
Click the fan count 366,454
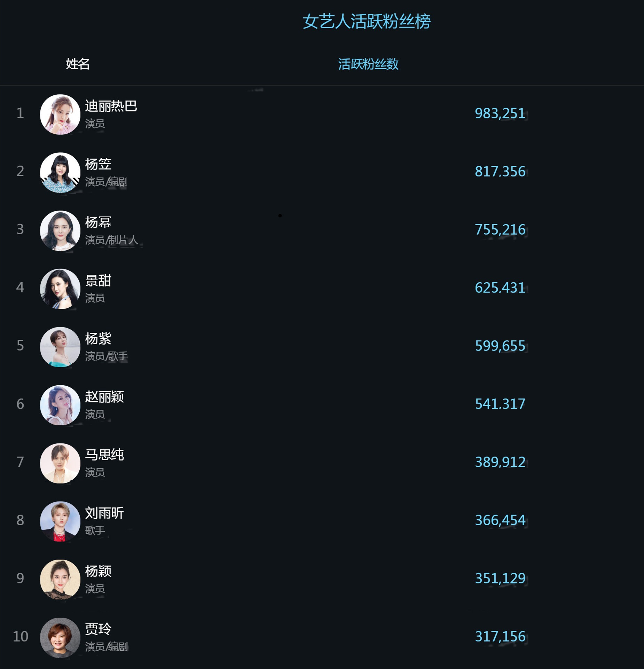point(500,520)
